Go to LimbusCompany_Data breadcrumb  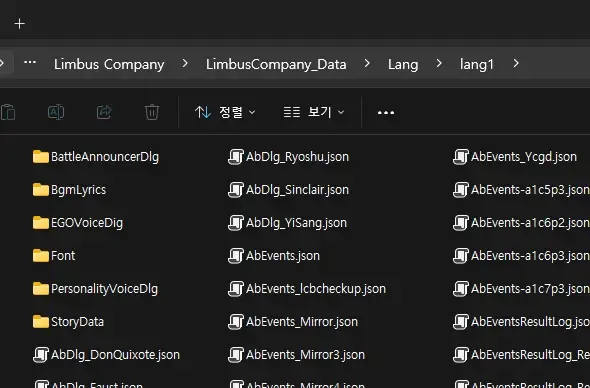click(x=276, y=64)
